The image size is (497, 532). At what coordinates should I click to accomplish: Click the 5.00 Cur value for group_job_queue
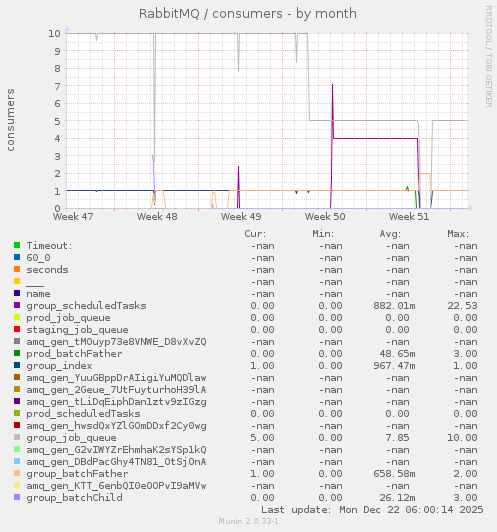coord(262,438)
